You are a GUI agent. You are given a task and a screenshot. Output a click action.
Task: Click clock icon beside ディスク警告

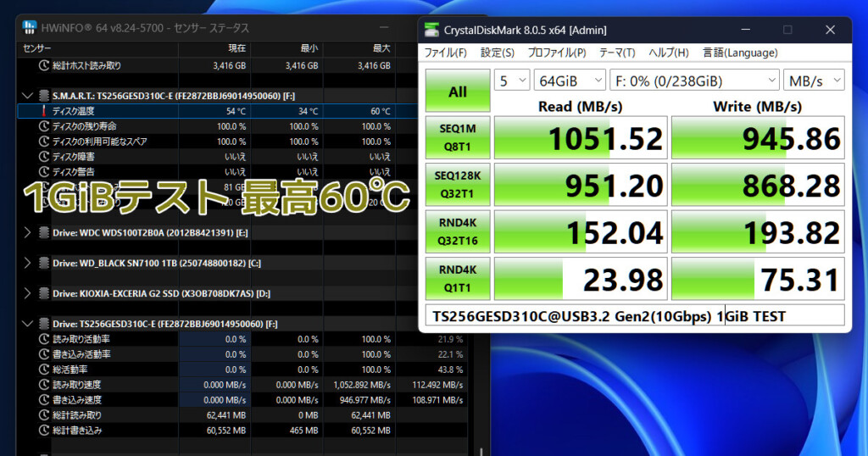tap(44, 171)
